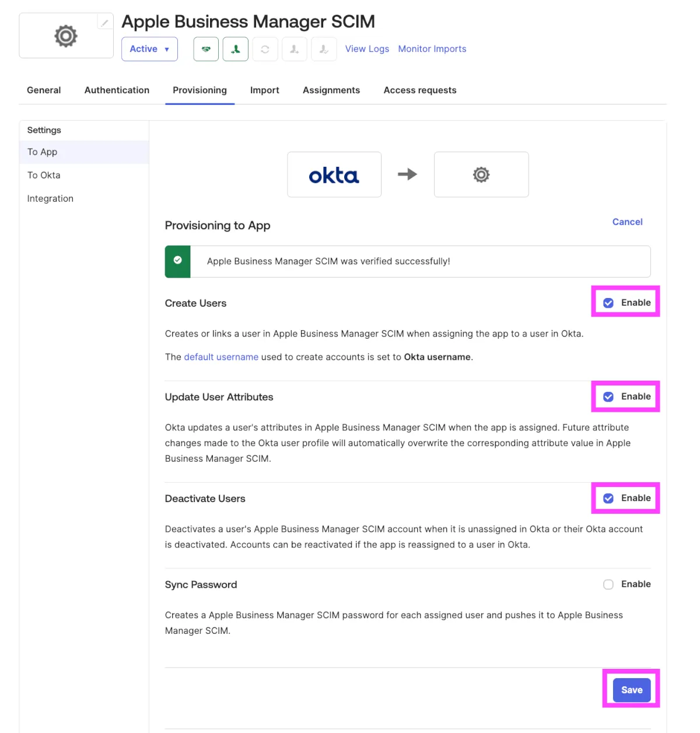The height and width of the screenshot is (733, 700).
Task: Disable the Deactivate Users checkbox
Action: pos(608,499)
